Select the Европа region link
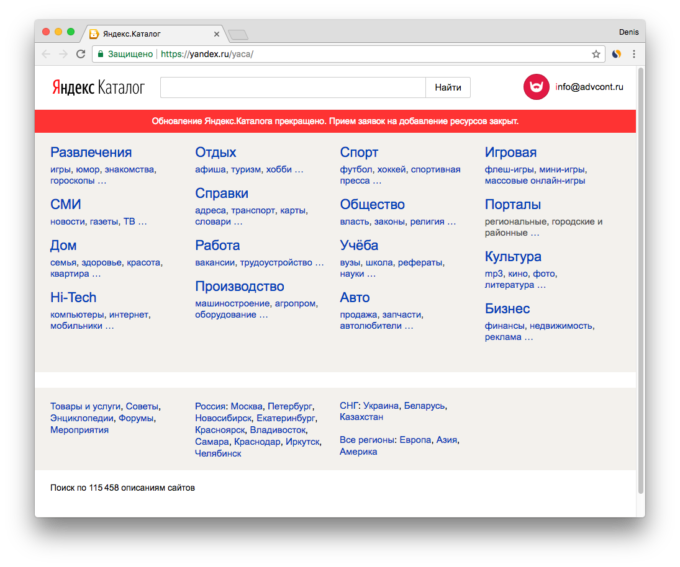The image size is (680, 567). [415, 440]
